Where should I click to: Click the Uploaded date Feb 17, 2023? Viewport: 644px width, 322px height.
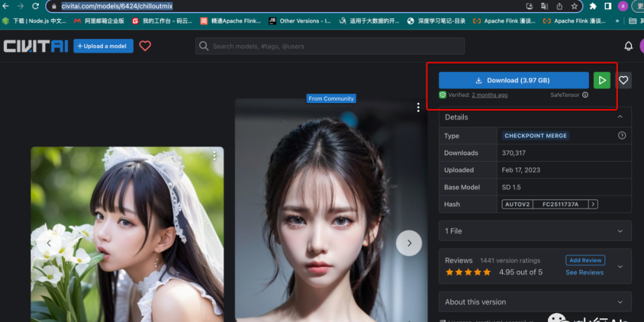pyautogui.click(x=521, y=170)
